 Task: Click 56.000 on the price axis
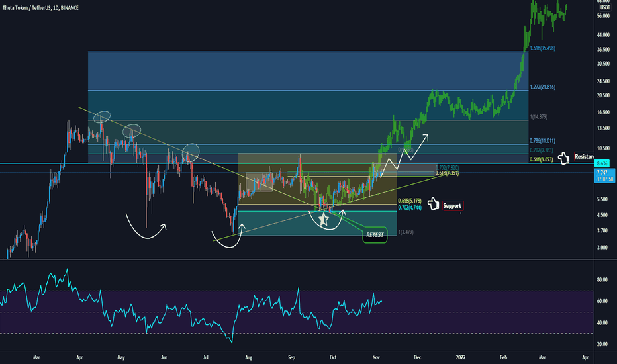[603, 16]
